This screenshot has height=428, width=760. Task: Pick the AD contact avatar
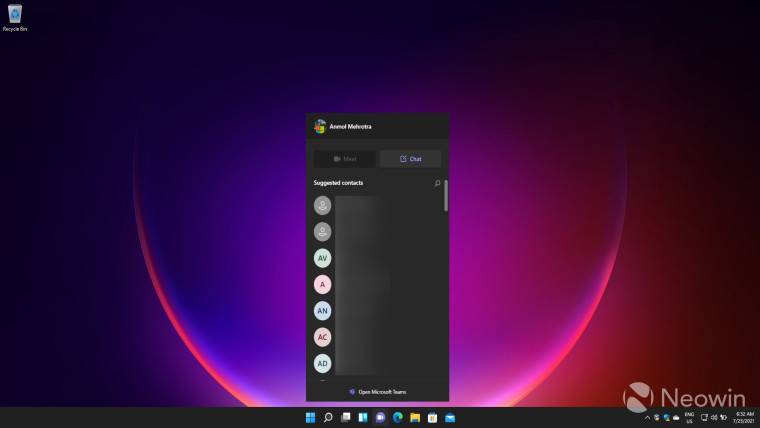[322, 363]
